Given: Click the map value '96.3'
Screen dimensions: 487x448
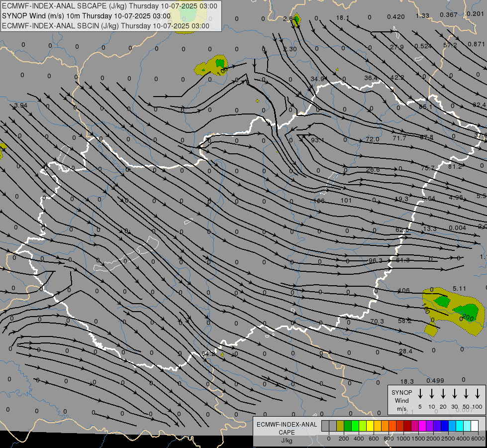Looking at the screenshot, I should [x=376, y=260].
